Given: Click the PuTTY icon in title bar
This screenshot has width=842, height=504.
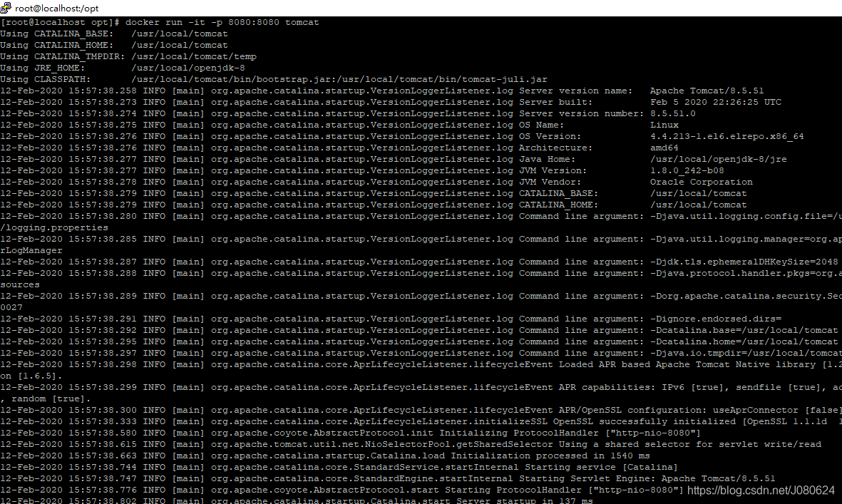Looking at the screenshot, I should coord(6,8).
